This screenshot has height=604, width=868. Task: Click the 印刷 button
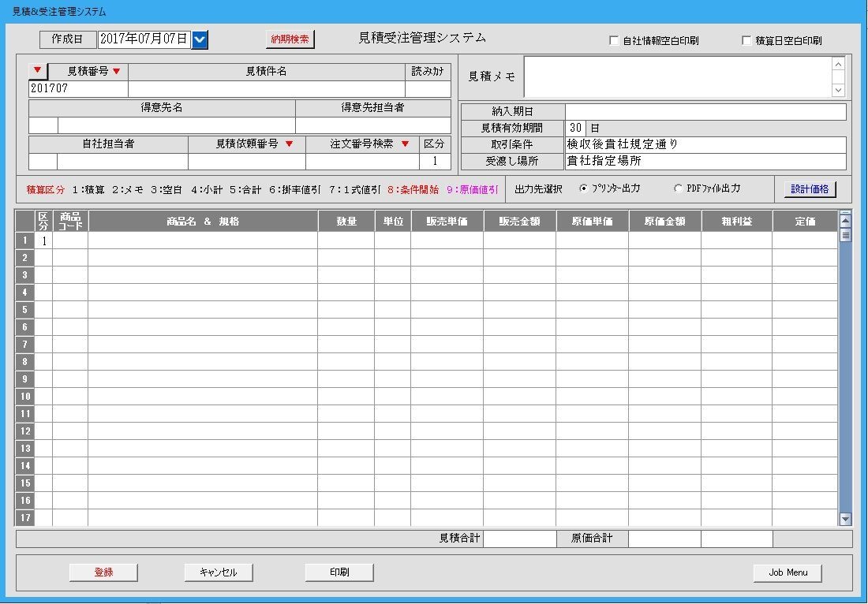[339, 572]
